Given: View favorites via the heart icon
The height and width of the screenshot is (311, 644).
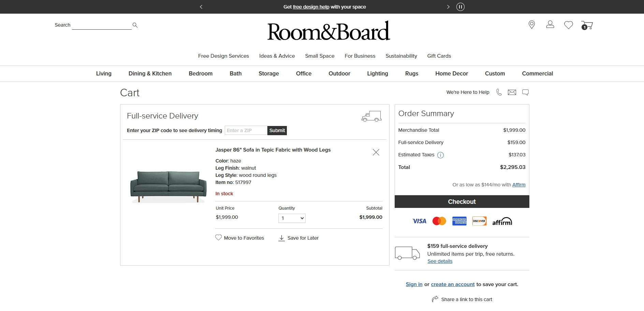Looking at the screenshot, I should tap(568, 25).
